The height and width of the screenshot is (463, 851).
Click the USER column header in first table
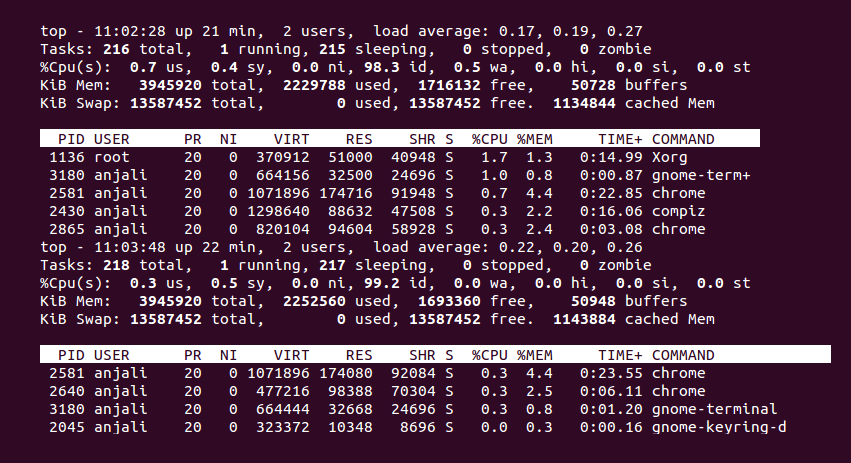112,139
